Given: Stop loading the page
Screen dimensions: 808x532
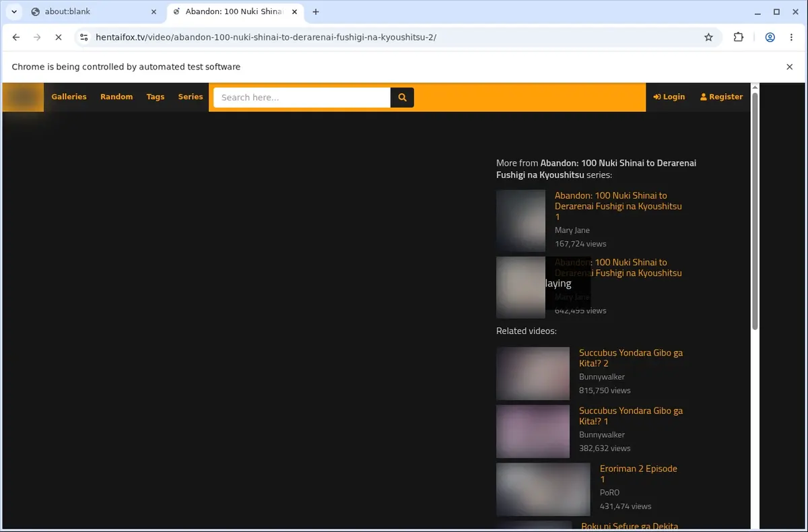Looking at the screenshot, I should point(58,37).
